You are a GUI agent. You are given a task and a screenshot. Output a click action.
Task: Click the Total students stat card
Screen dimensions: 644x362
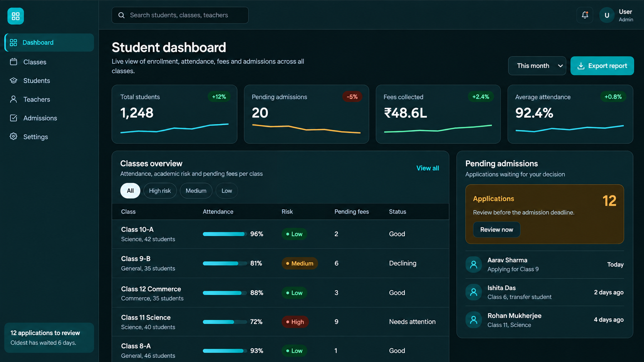[x=174, y=114]
